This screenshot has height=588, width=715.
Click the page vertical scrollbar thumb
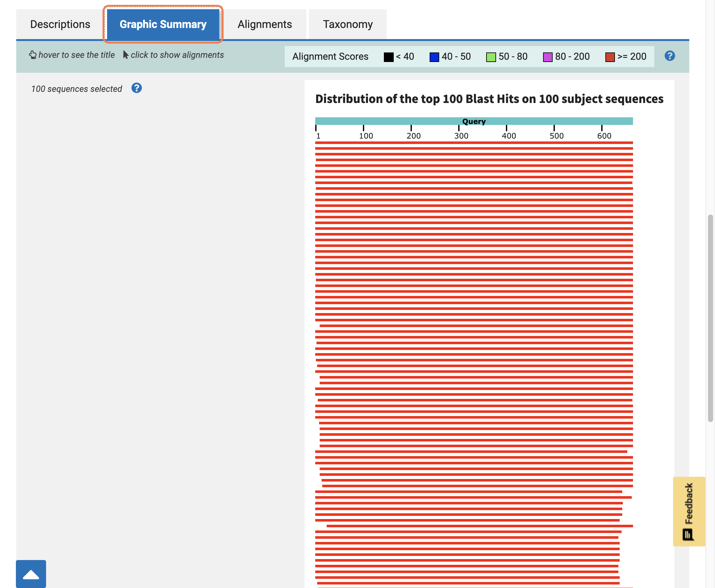pyautogui.click(x=710, y=318)
